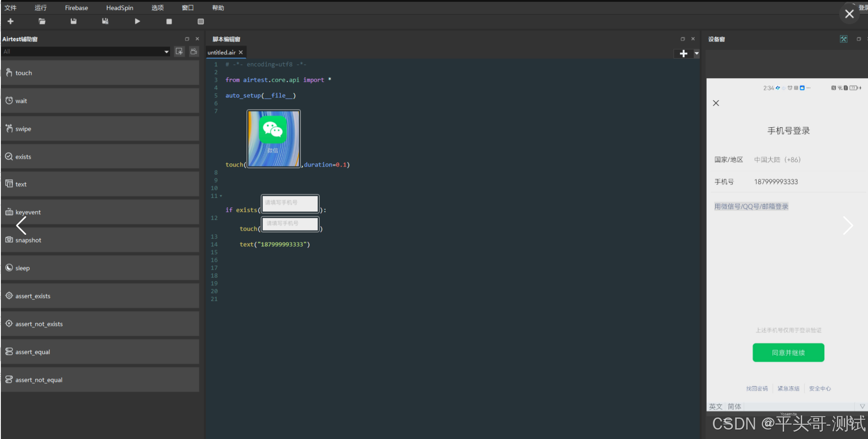Switch to the untitled.air tab

point(222,52)
